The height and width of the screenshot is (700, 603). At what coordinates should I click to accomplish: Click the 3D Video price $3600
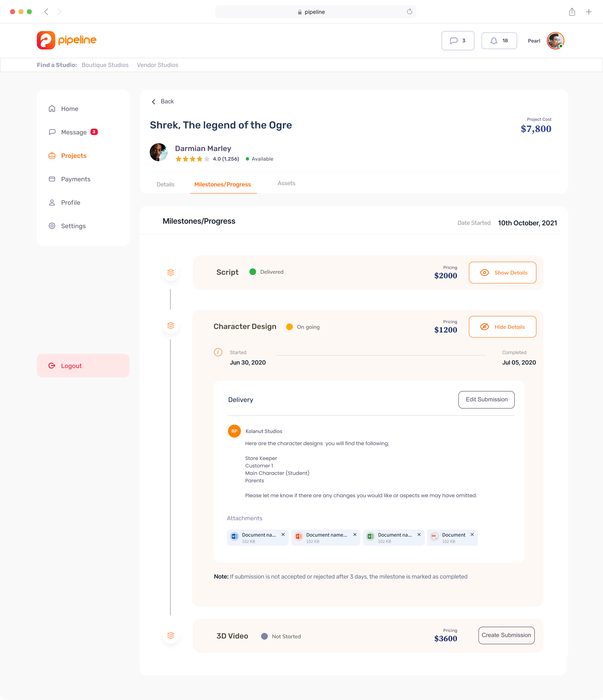pos(445,639)
